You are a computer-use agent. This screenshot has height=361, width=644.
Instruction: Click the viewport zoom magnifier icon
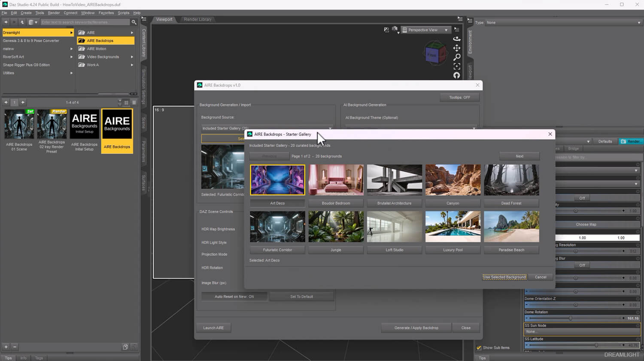(x=457, y=57)
